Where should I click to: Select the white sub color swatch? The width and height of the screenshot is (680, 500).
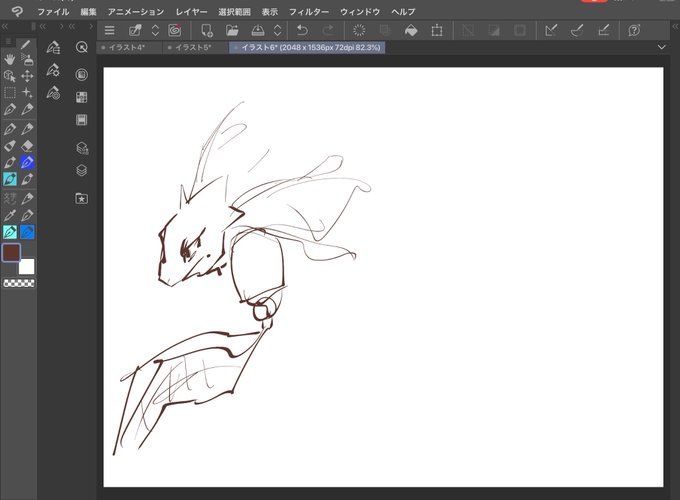coord(26,267)
